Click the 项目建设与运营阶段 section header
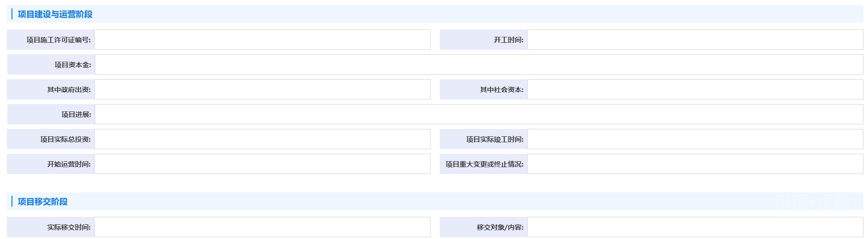 point(55,14)
